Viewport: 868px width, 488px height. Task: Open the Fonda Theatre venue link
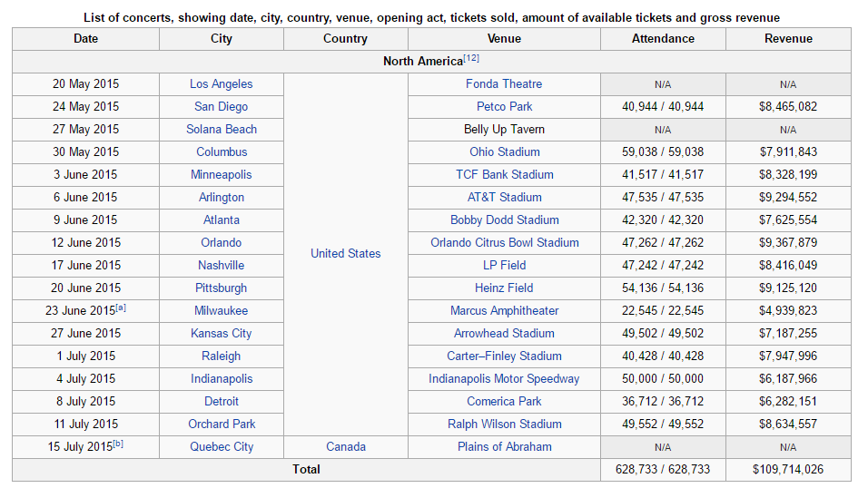tap(504, 84)
